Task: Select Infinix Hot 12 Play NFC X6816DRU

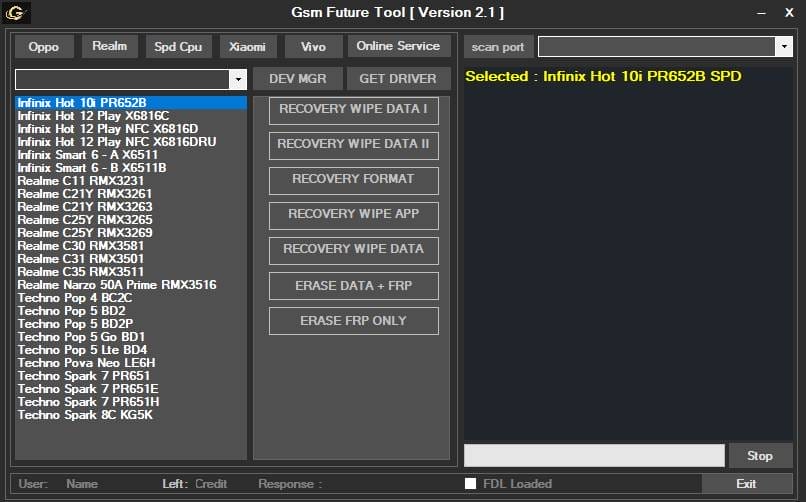Action: coord(131,142)
